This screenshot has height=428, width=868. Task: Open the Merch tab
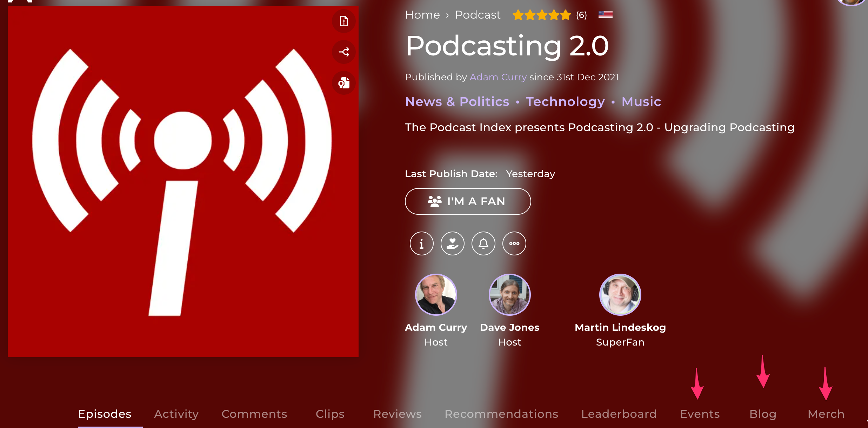pyautogui.click(x=826, y=414)
